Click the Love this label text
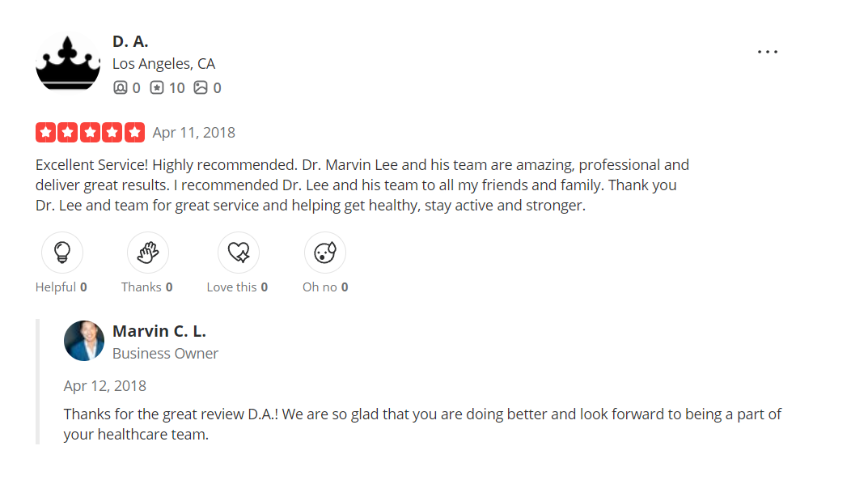868x480 pixels. coord(232,287)
